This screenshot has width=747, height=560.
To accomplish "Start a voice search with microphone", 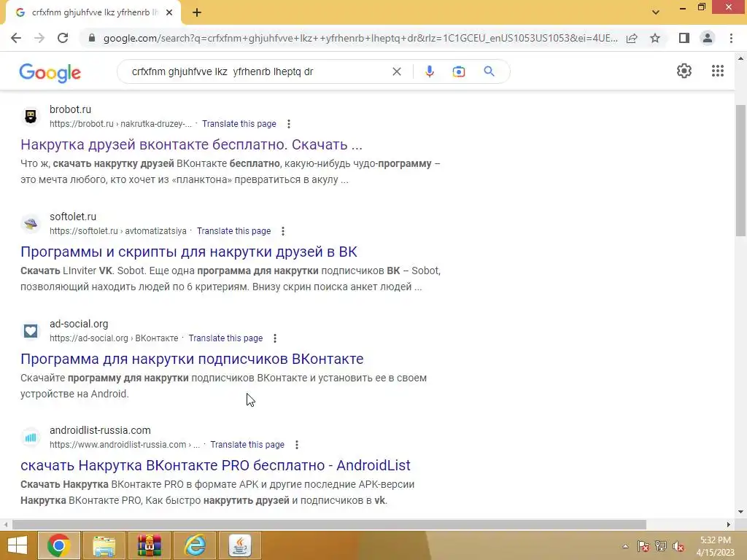I will [429, 71].
